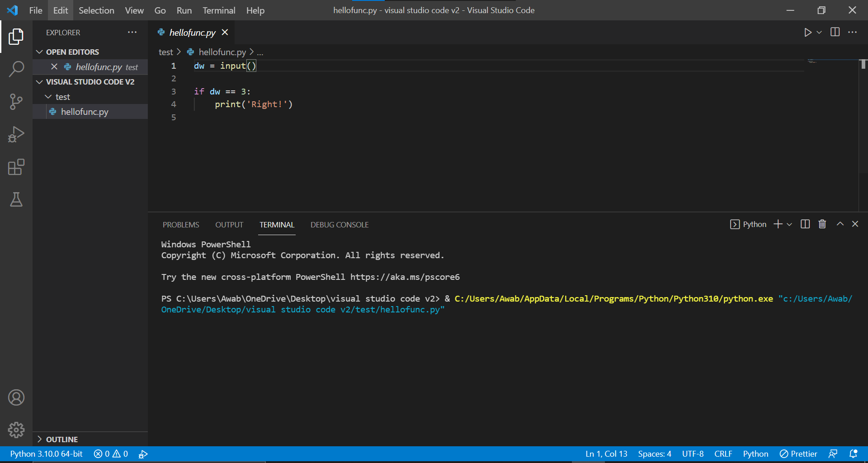Open the View menu
Viewport: 868px width, 463px height.
click(x=134, y=10)
